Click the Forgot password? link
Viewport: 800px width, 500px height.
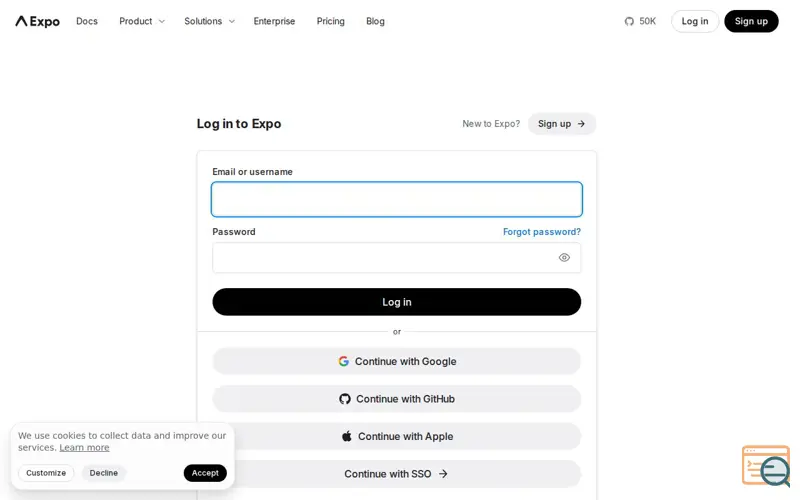(542, 232)
